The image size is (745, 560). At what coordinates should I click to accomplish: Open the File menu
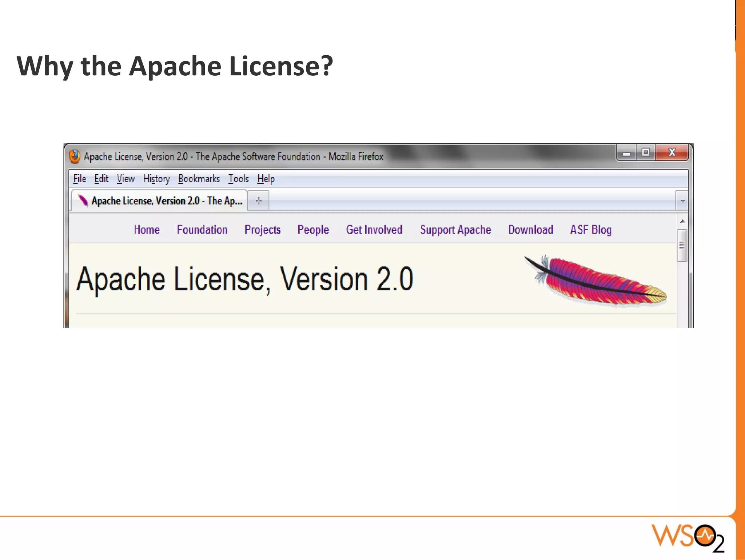(80, 179)
